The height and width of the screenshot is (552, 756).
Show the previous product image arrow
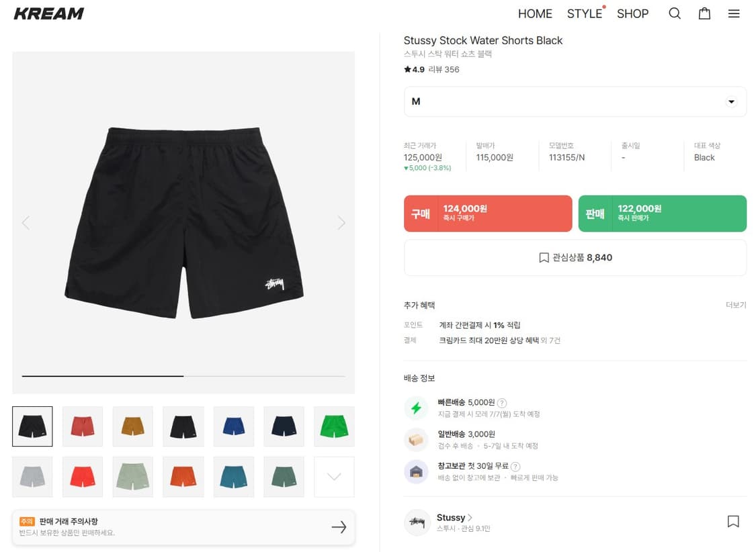click(x=26, y=222)
